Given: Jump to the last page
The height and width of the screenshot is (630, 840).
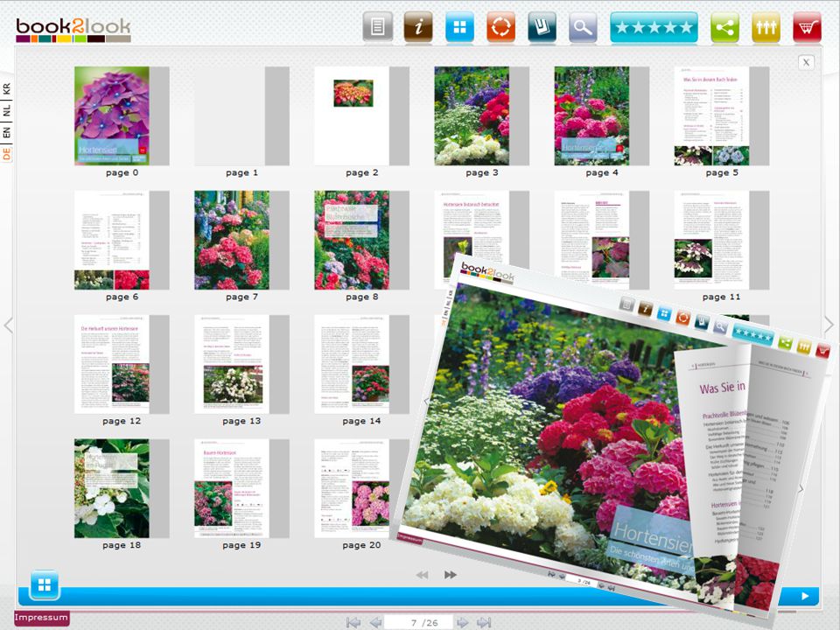Looking at the screenshot, I should click(484, 622).
